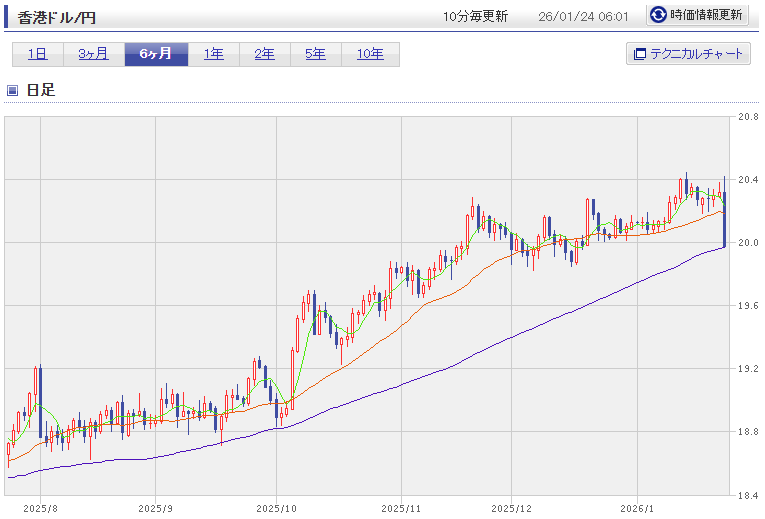Switch to the 1年 chart range

[213, 54]
